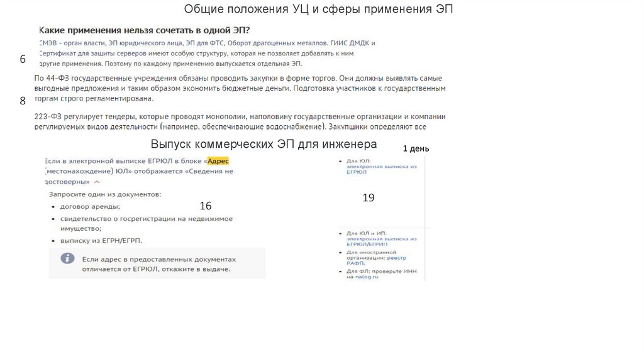The image size is (644, 361).
Task: Click title «Выпуск коммерческих ЭП для инженера»
Action: (264, 144)
